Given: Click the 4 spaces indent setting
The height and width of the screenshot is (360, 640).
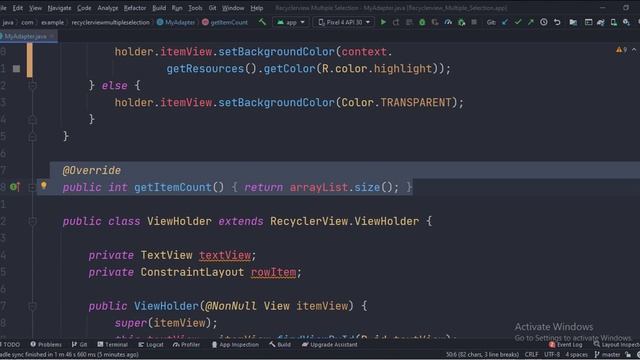Looking at the screenshot, I should click(x=576, y=354).
